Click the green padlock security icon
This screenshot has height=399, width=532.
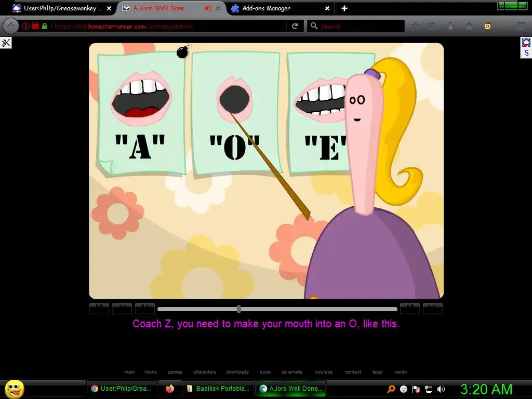click(45, 26)
